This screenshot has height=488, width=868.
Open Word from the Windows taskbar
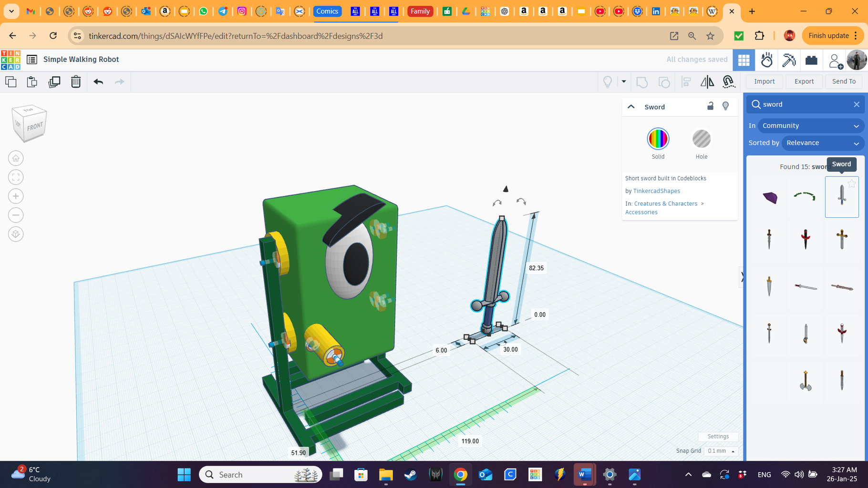tap(585, 475)
